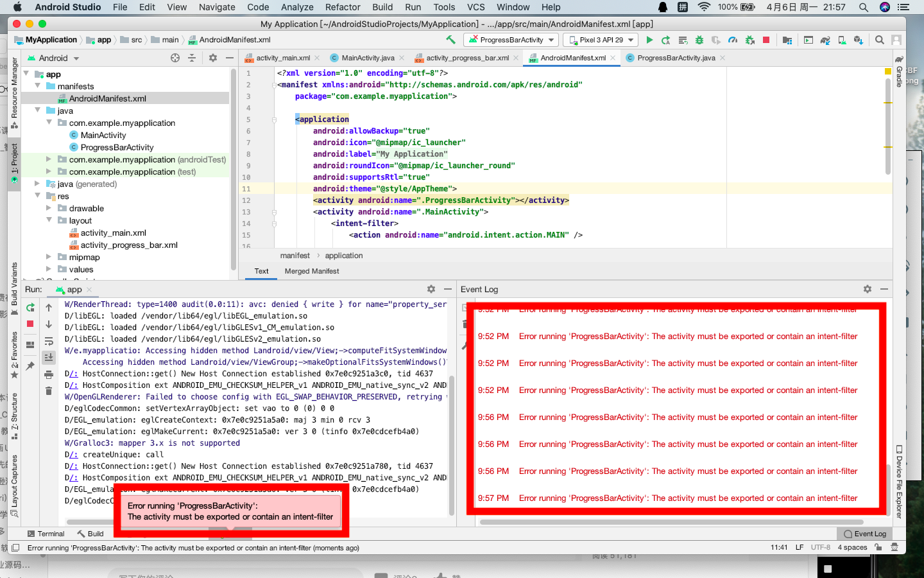Click the Make Project hammer icon

click(x=450, y=40)
